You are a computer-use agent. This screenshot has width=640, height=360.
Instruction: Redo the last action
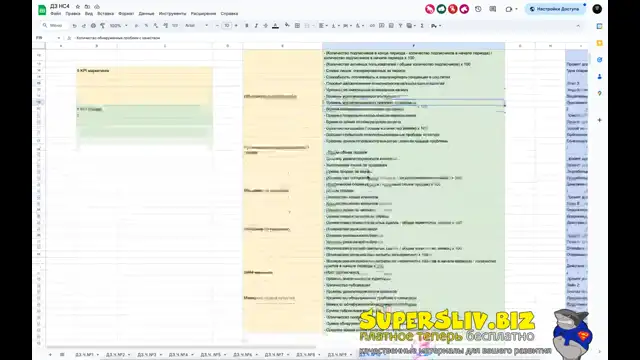pos(84,26)
